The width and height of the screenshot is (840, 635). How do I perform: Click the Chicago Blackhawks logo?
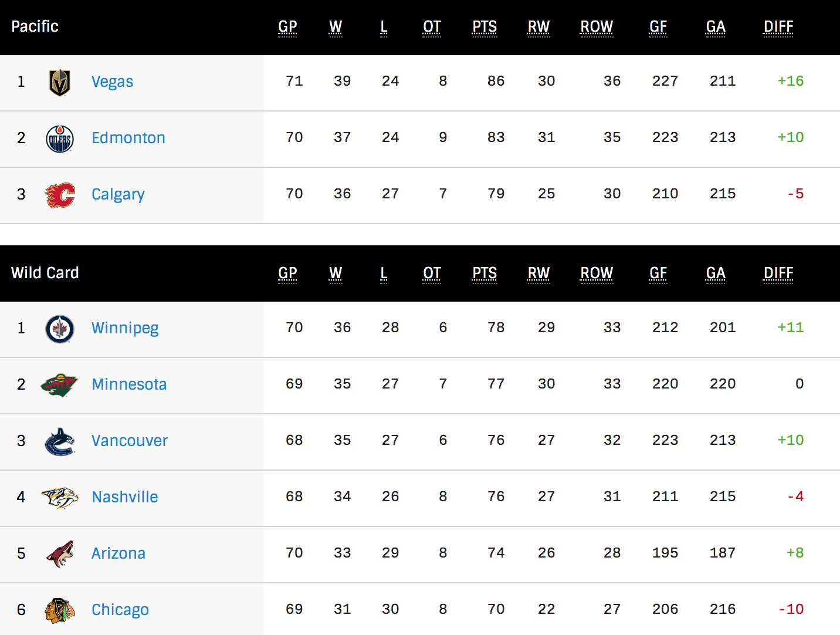point(60,610)
